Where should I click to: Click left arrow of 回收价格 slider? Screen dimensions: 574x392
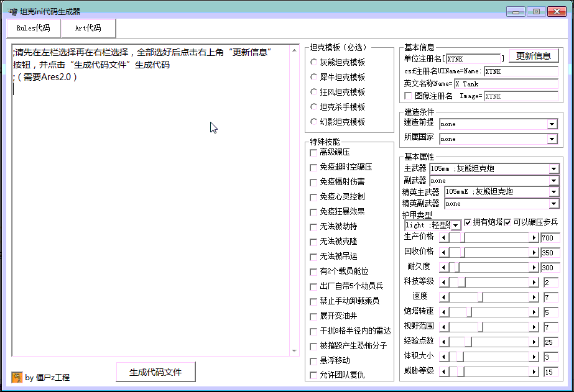point(443,253)
